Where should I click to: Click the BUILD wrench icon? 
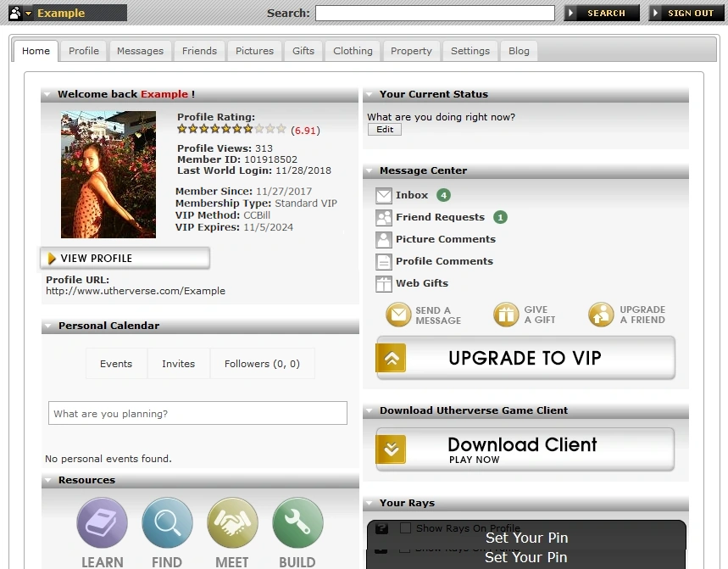tap(297, 523)
